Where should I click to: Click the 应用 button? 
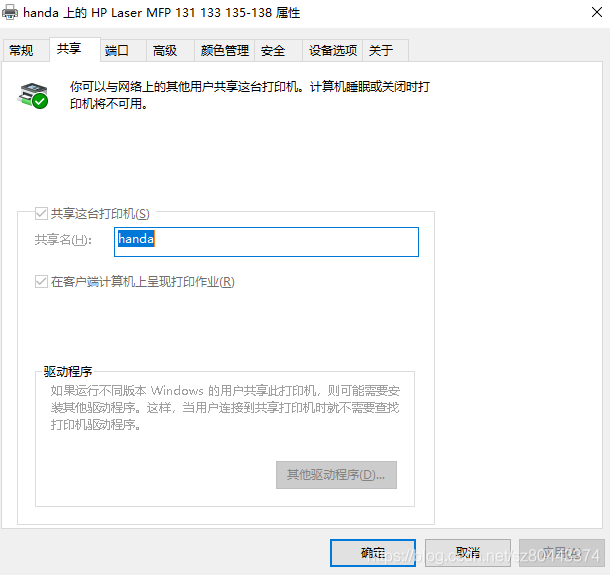click(562, 552)
